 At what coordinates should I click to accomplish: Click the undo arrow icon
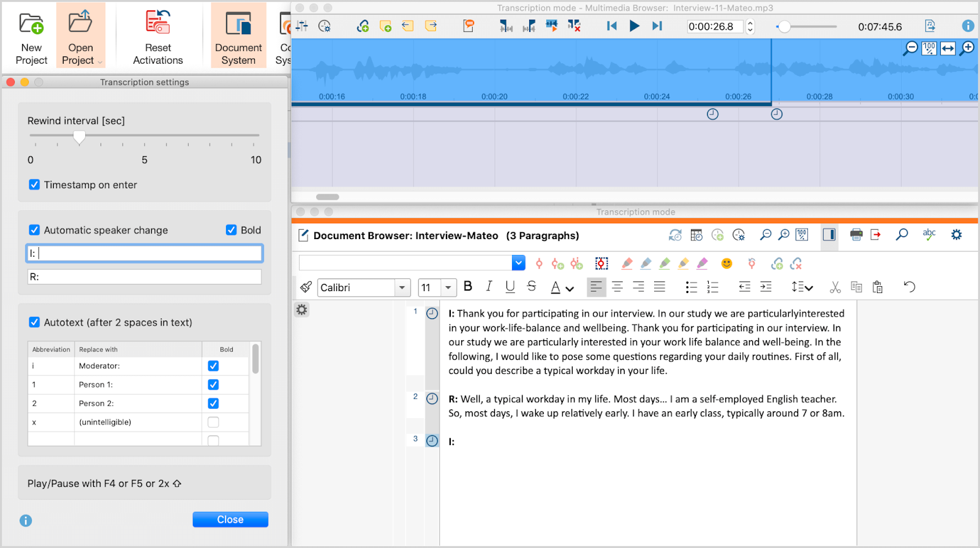910,287
